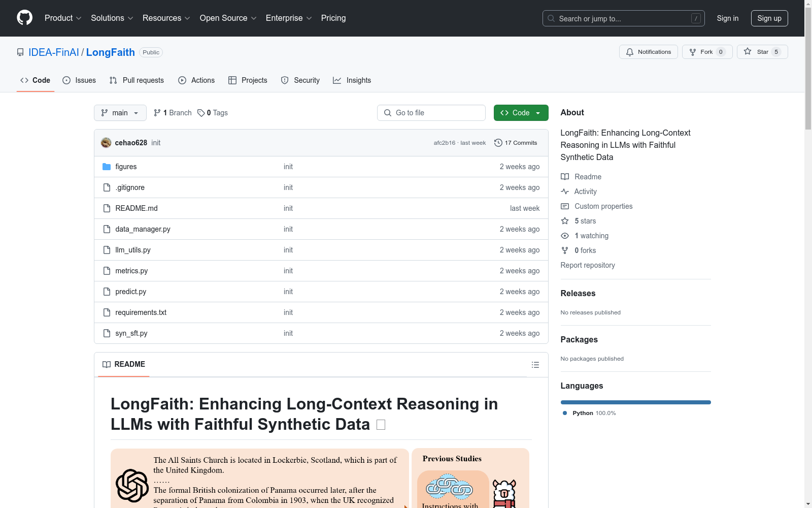Image resolution: width=812 pixels, height=508 pixels.
Task: Expand the Open Source menu
Action: click(x=228, y=18)
